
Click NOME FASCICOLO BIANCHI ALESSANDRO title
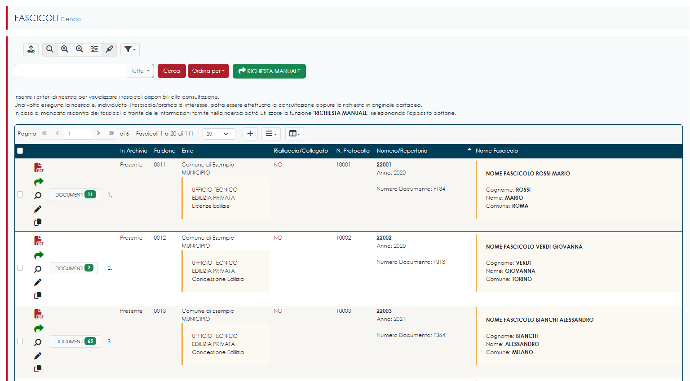tap(540, 320)
